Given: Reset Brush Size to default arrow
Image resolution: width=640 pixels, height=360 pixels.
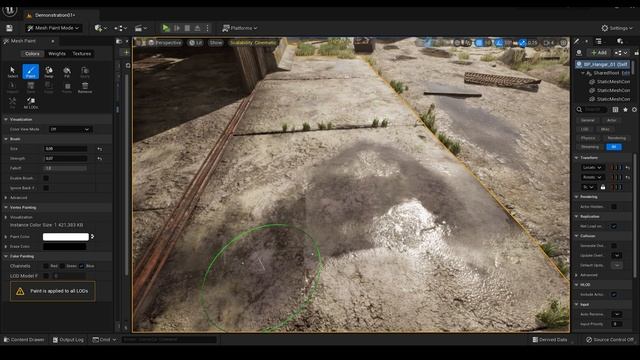Looking at the screenshot, I should pyautogui.click(x=100, y=149).
